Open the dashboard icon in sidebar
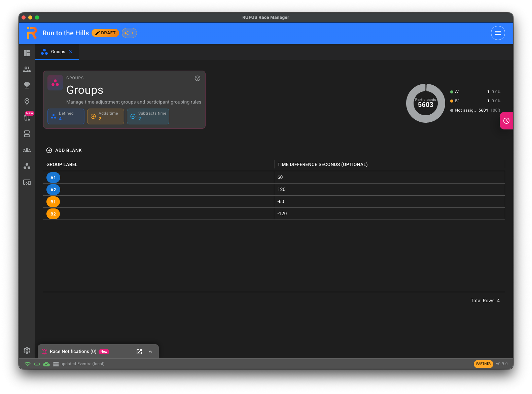 click(27, 53)
